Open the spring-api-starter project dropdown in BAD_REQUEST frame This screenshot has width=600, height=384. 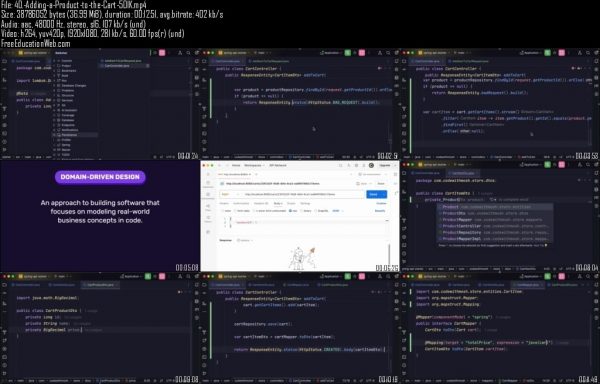(234, 53)
